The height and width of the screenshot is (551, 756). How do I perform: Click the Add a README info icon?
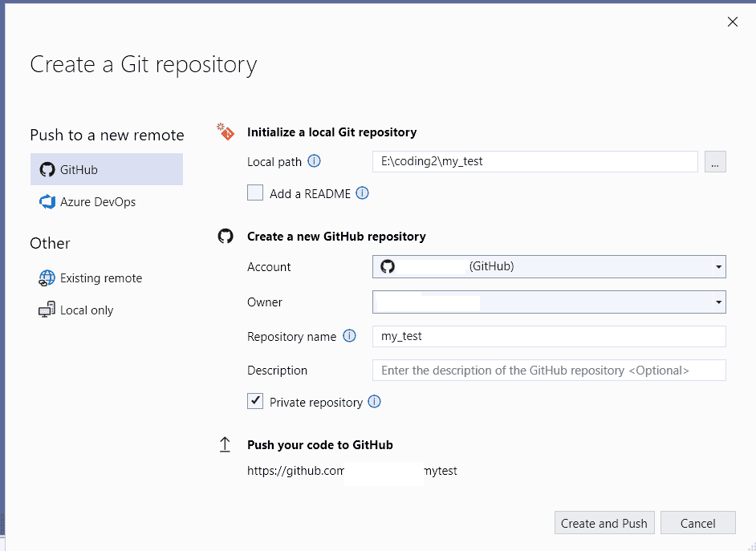pyautogui.click(x=362, y=193)
